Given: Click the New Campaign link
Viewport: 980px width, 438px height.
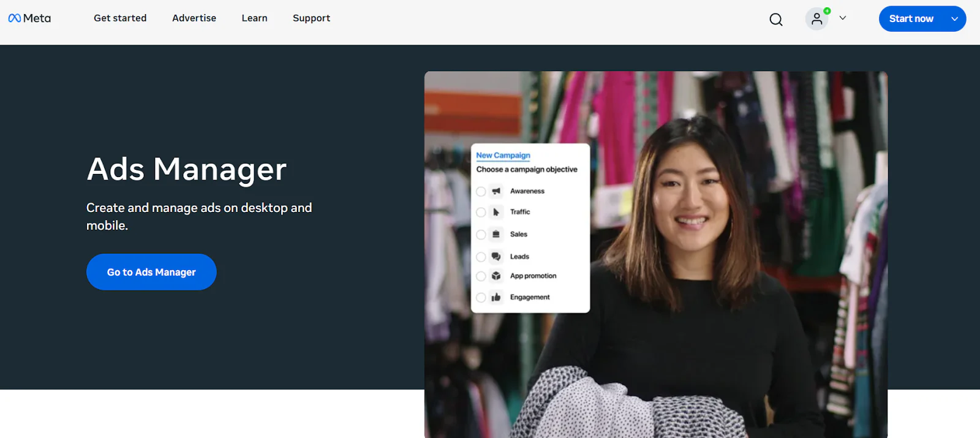Looking at the screenshot, I should [503, 156].
